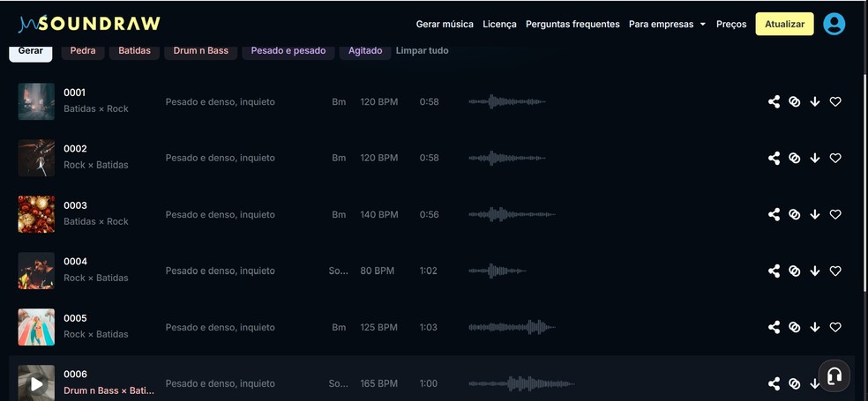The width and height of the screenshot is (868, 401).
Task: Open the user profile avatar menu
Action: pyautogui.click(x=834, y=25)
